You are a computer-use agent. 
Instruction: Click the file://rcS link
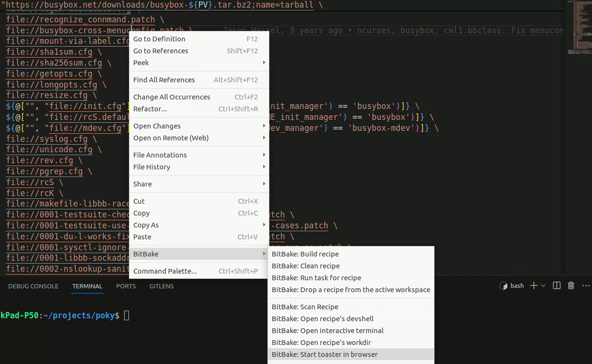pyautogui.click(x=30, y=182)
